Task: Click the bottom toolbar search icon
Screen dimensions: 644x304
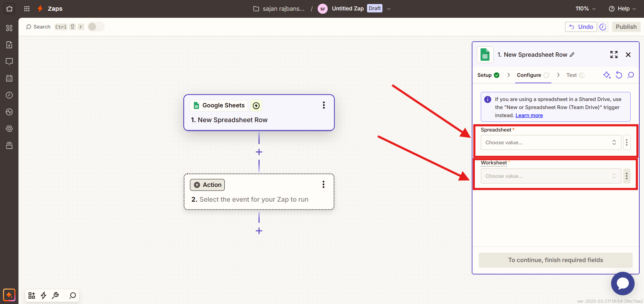Action: (x=73, y=295)
